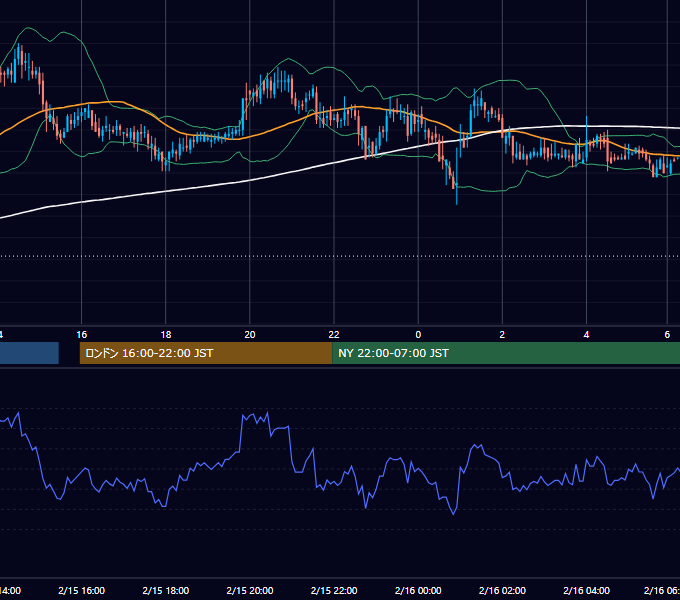Click the 18 hour axis label
The width and height of the screenshot is (680, 600).
pyautogui.click(x=166, y=335)
